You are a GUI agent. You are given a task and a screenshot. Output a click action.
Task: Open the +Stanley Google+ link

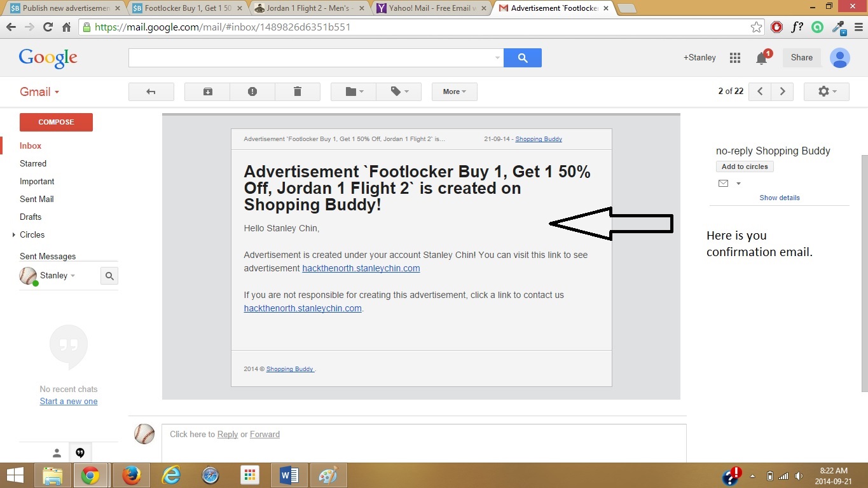click(x=699, y=57)
